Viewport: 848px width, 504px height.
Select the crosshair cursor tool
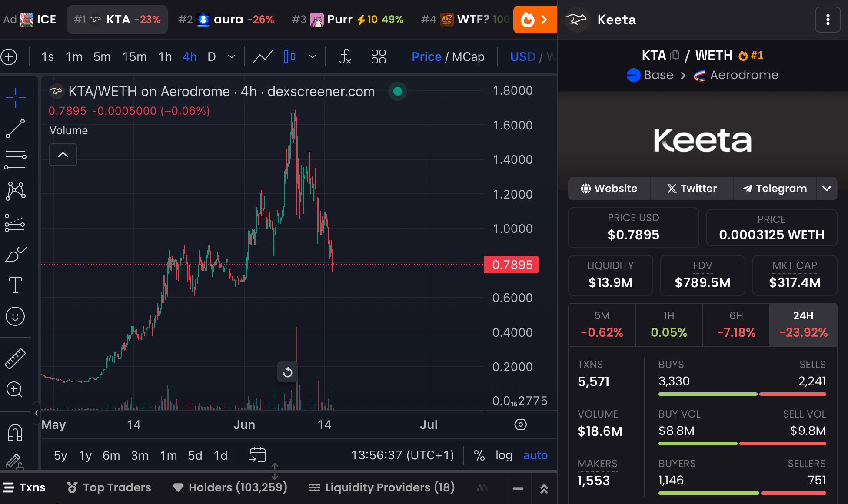tap(15, 97)
